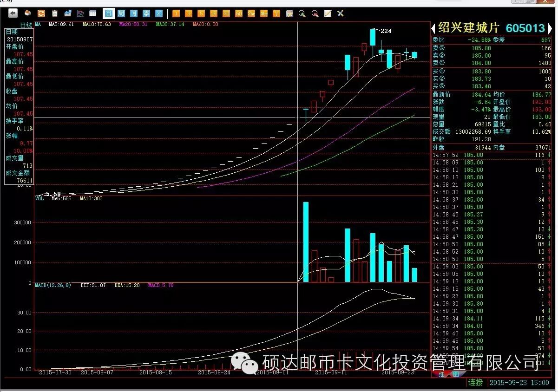Screen dimensions: 558x392
Task: Click the 委比 -24.88% value
Action: click(x=479, y=40)
